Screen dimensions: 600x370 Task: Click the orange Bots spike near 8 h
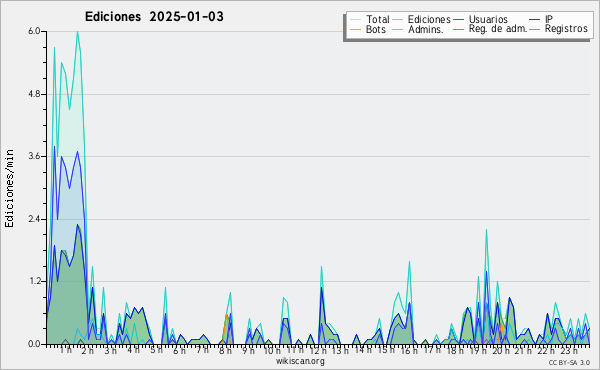click(x=226, y=315)
